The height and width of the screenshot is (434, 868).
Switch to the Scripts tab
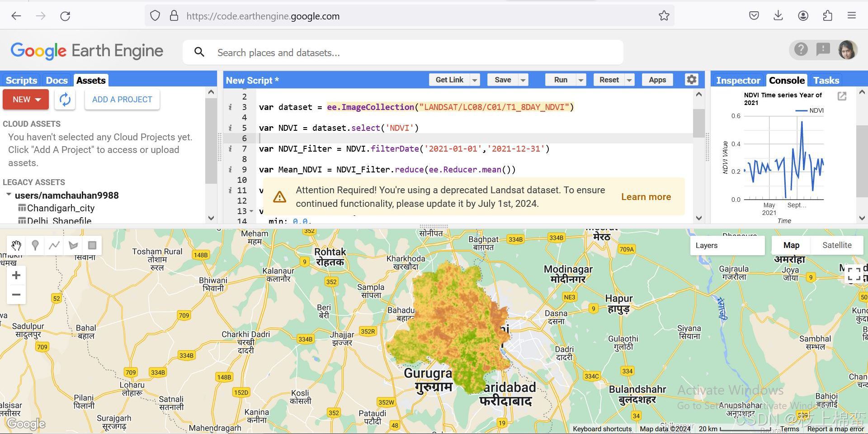pyautogui.click(x=21, y=80)
